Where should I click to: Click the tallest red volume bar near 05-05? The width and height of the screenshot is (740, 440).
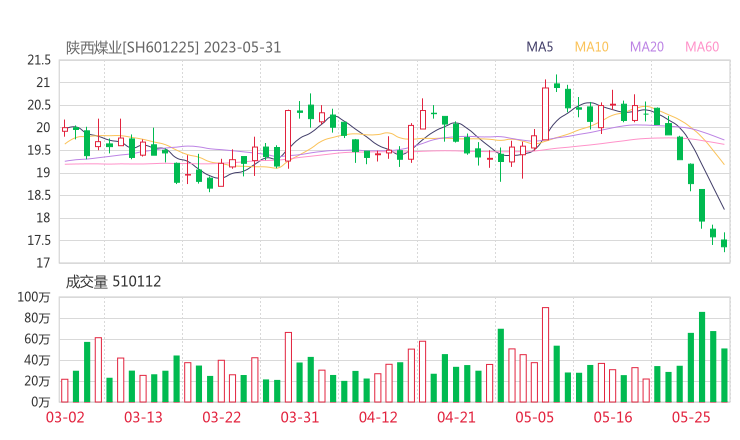[x=546, y=355]
